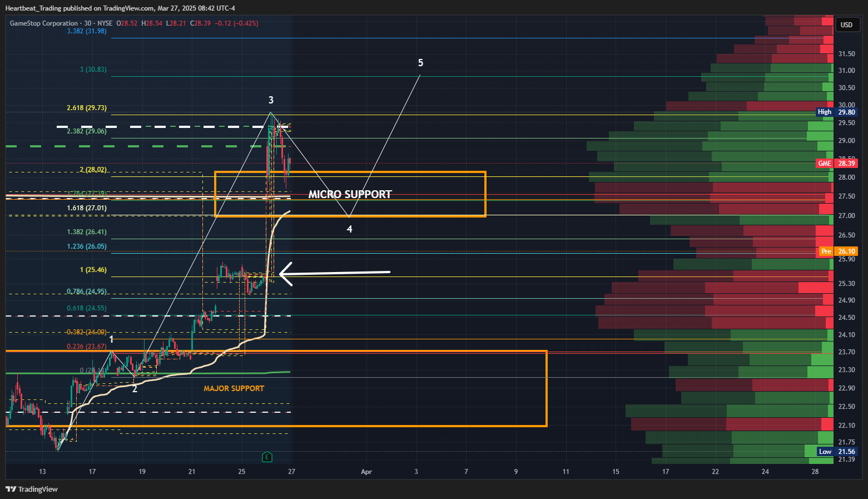The width and height of the screenshot is (868, 499).
Task: Click the 22 date on time axis
Action: pyautogui.click(x=716, y=472)
